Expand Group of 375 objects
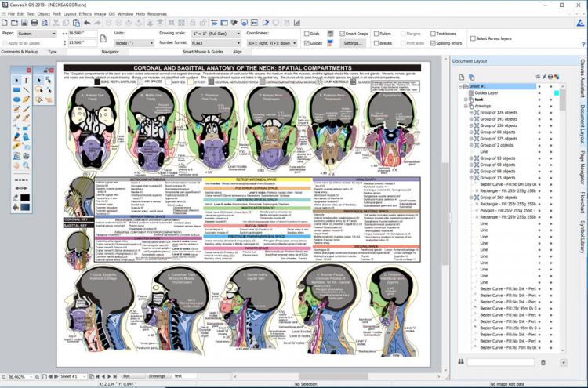The width and height of the screenshot is (588, 388). pos(471,139)
